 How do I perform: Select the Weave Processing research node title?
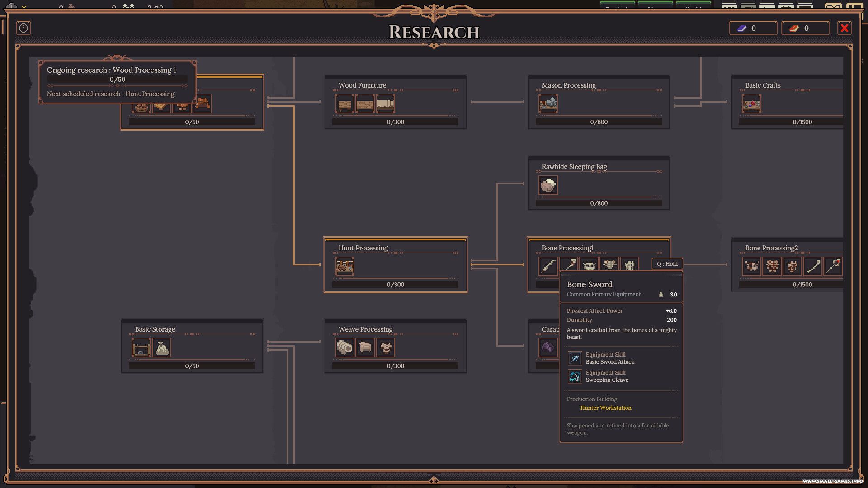coord(365,329)
